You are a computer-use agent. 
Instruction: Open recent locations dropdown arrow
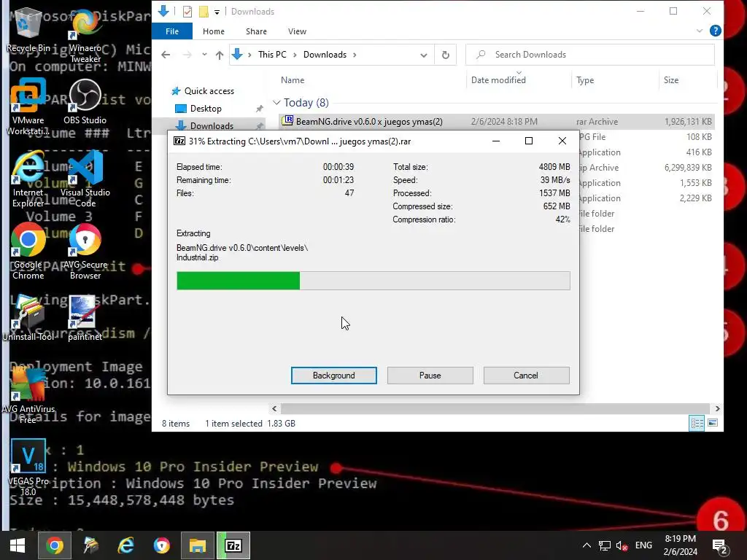point(204,55)
